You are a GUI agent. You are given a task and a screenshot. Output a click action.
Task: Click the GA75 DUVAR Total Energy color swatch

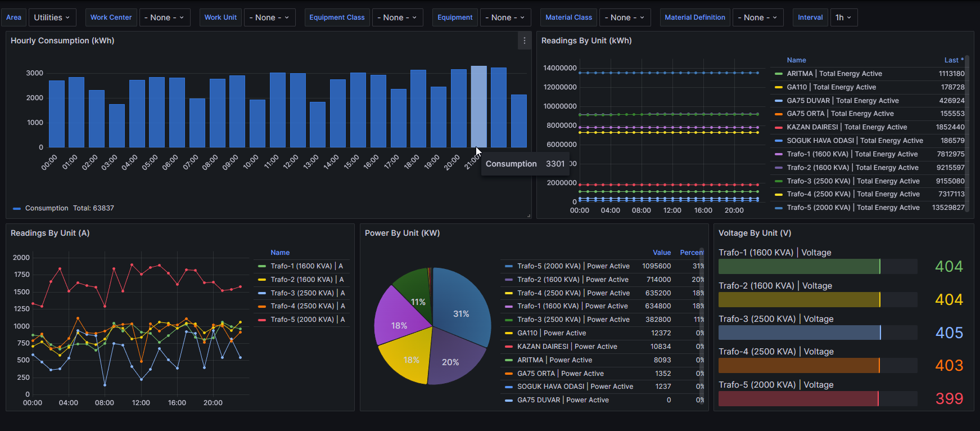click(x=778, y=101)
